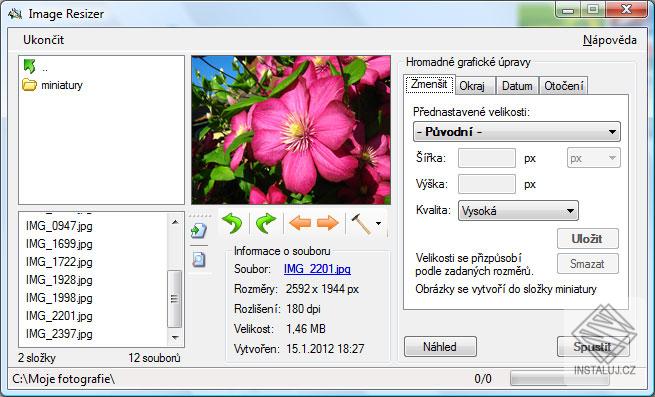Go to next image orange arrow
655x397 pixels.
(328, 223)
